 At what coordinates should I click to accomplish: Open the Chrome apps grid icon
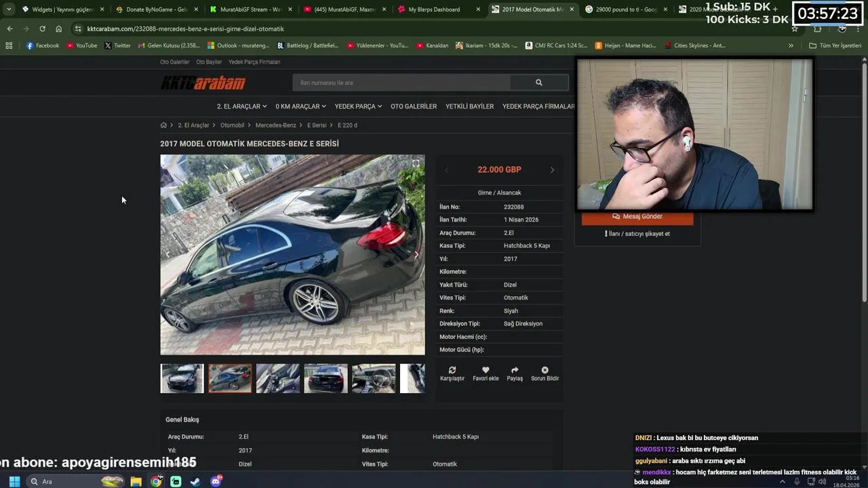(x=9, y=45)
